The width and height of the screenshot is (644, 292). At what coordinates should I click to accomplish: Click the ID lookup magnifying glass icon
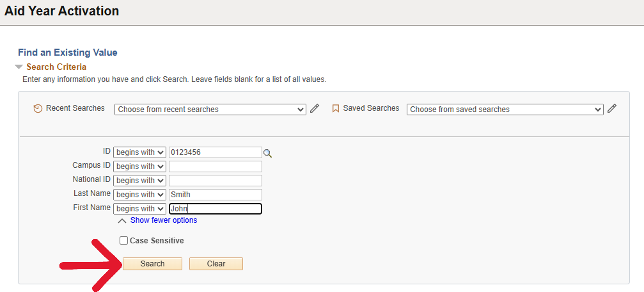point(268,153)
